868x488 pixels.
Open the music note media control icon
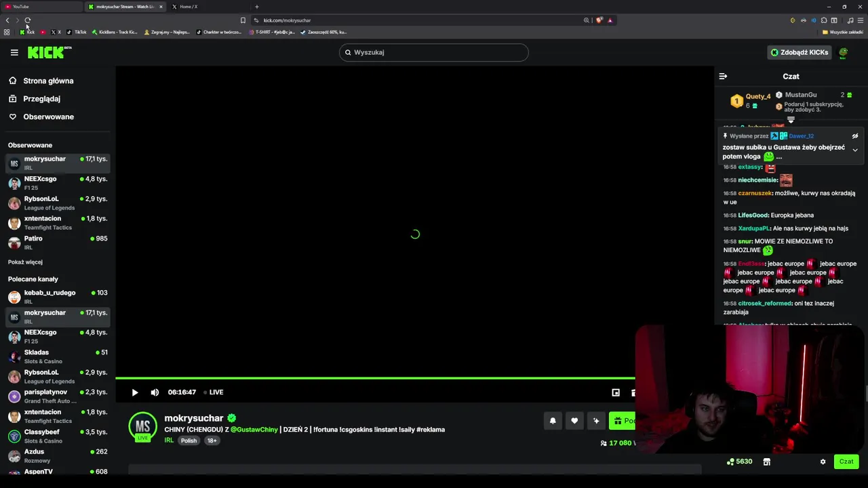point(850,20)
